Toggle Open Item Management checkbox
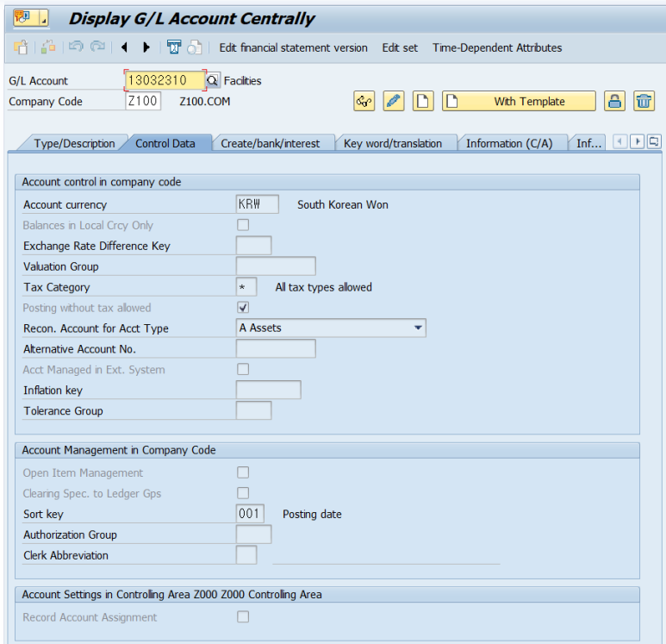666x644 pixels. click(243, 472)
